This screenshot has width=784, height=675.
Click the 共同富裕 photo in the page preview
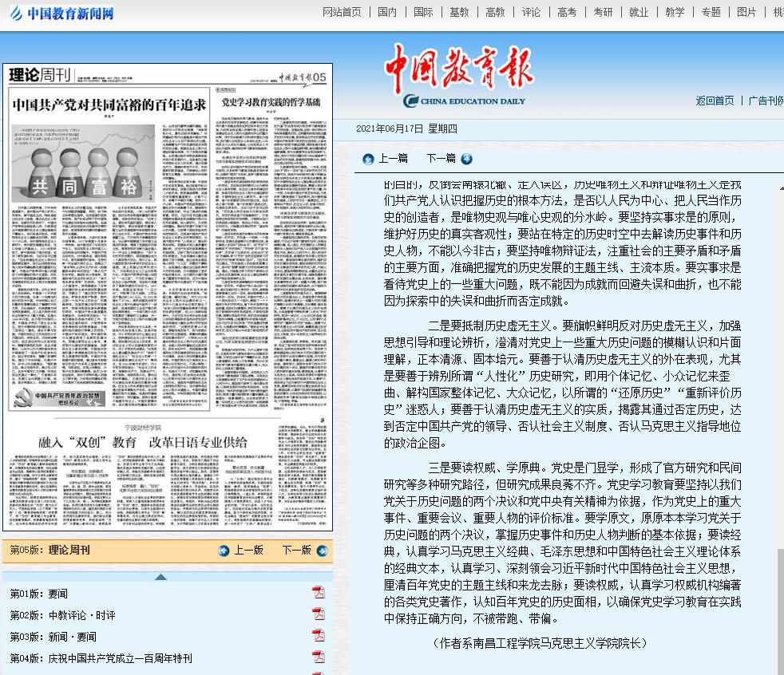[x=83, y=163]
